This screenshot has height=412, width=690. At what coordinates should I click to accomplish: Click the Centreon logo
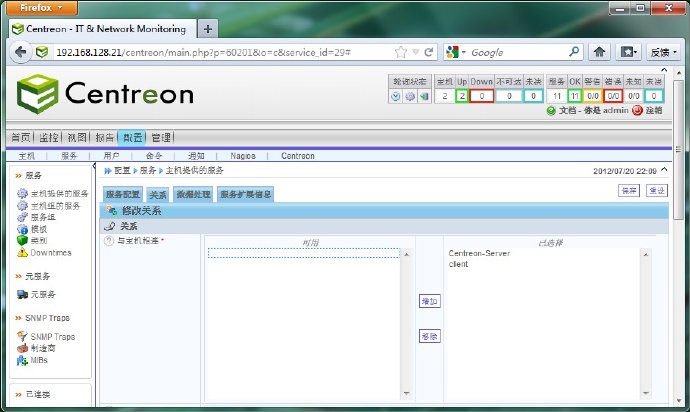click(105, 94)
